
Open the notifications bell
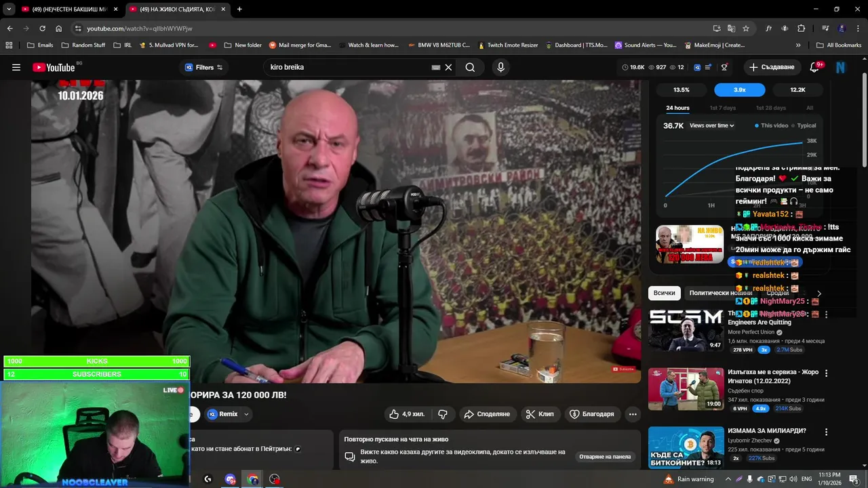815,67
